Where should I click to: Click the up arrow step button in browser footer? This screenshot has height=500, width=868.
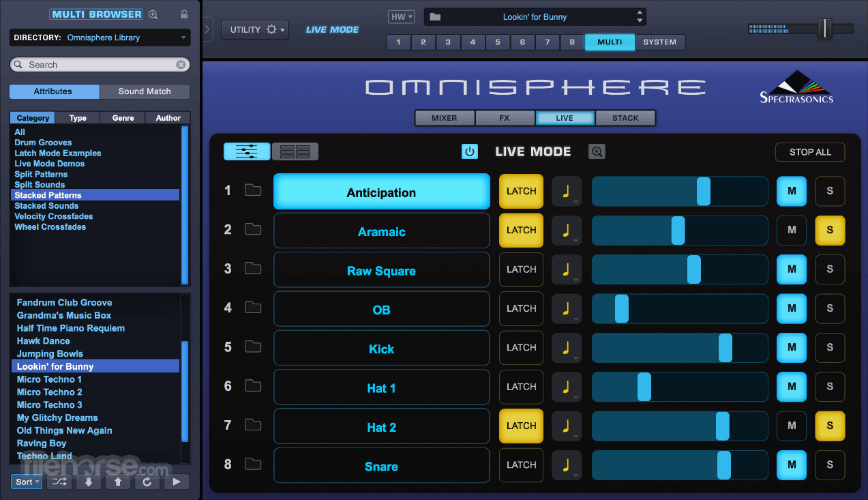(x=118, y=482)
